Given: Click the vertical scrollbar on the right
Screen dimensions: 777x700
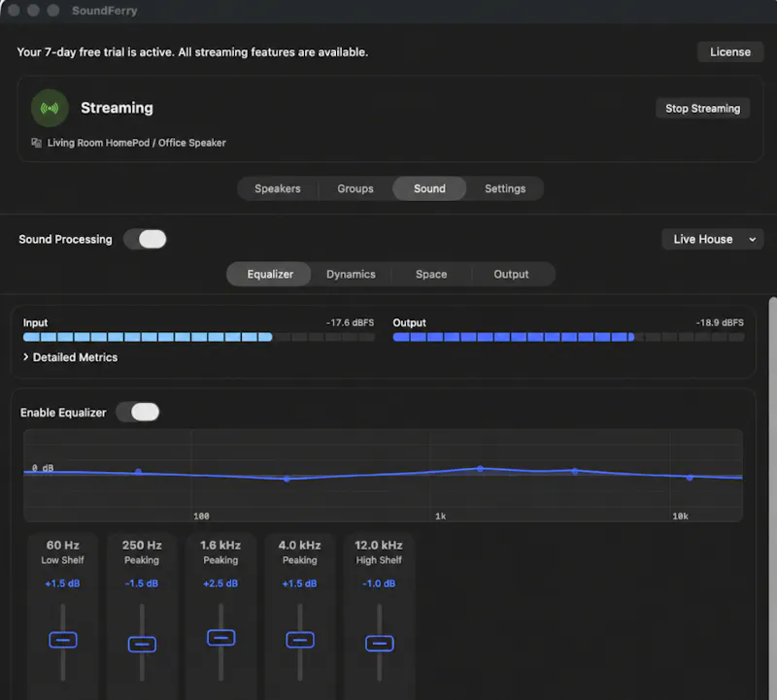Looking at the screenshot, I should coord(772,498).
